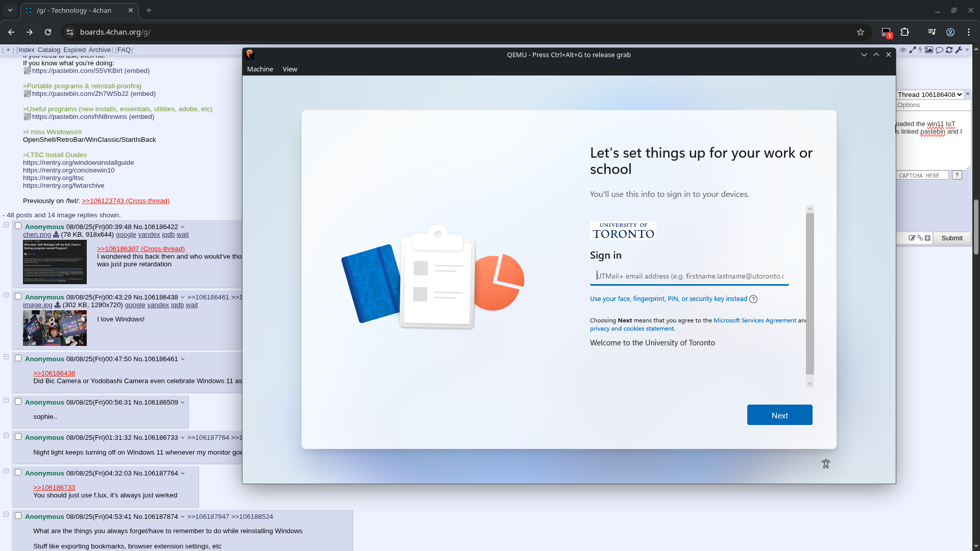Image resolution: width=980 pixels, height=551 pixels.
Task: Toggle the eye icon in 4chan header
Action: [903, 50]
